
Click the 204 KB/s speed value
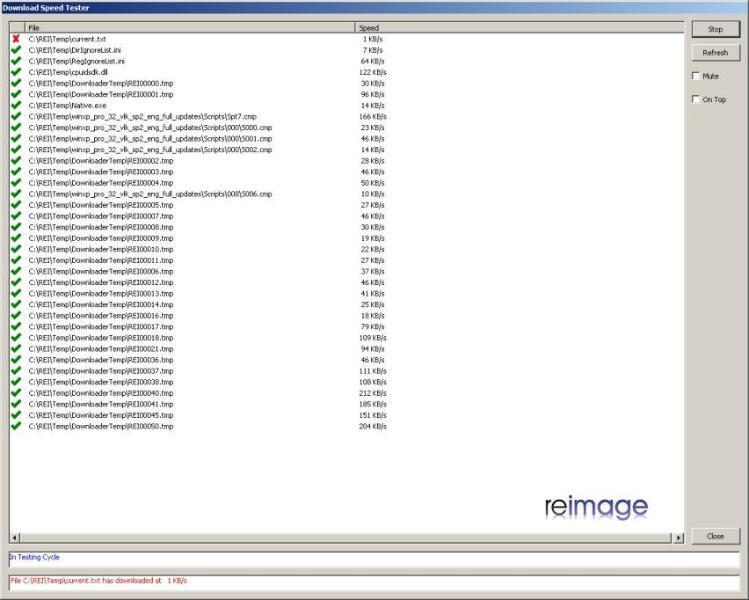click(x=373, y=426)
